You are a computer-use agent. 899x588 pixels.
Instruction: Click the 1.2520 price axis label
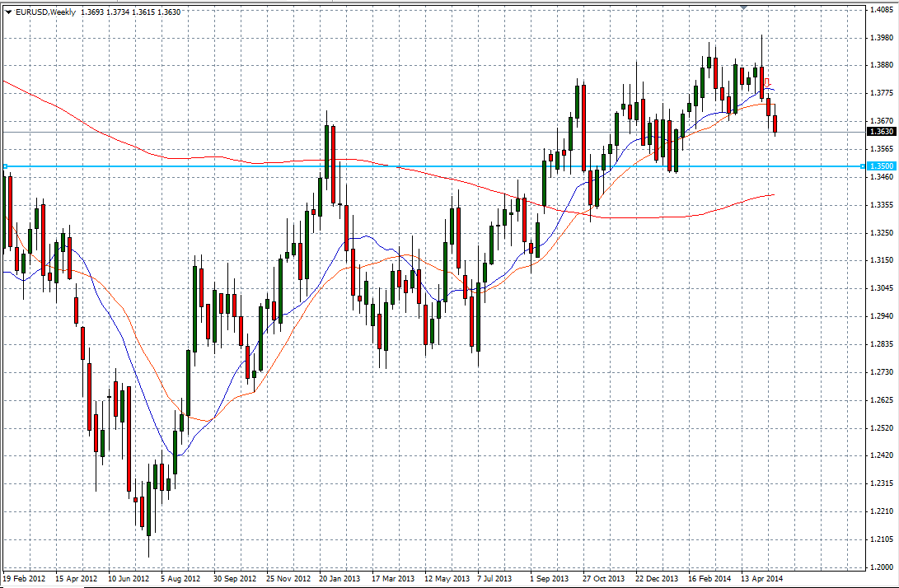[x=882, y=427]
